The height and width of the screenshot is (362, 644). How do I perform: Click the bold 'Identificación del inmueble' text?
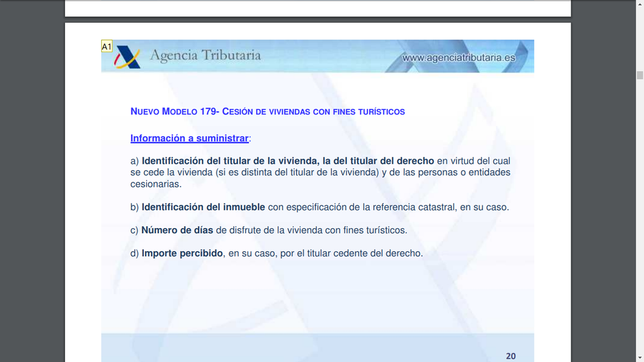203,207
